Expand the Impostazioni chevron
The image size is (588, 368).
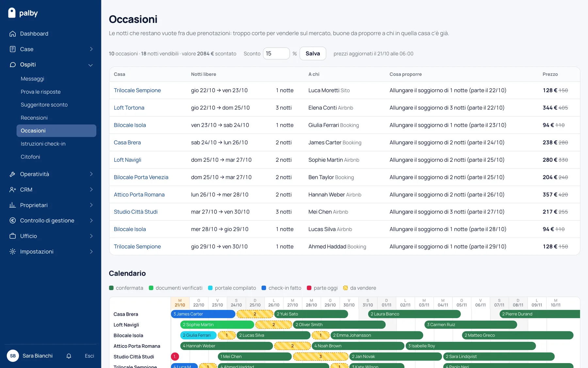(x=91, y=252)
